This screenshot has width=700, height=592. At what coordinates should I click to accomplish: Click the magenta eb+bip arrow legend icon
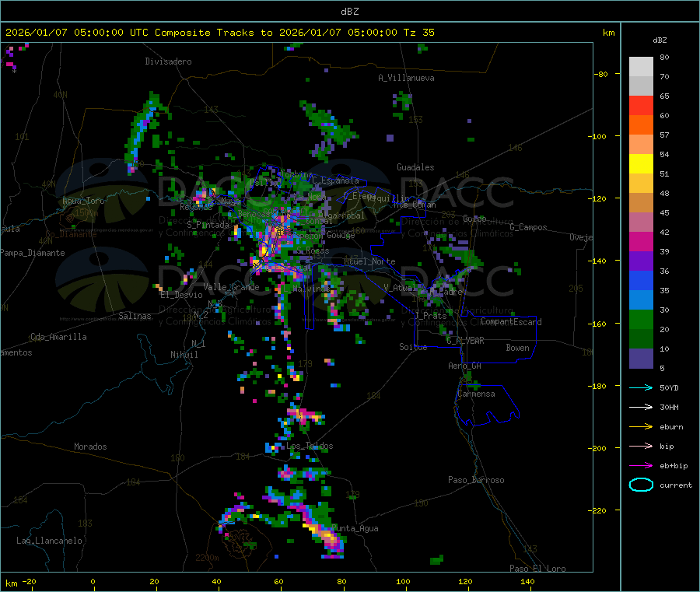tap(641, 465)
